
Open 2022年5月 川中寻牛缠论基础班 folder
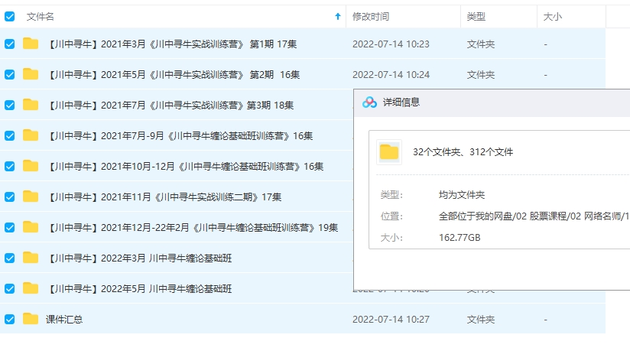click(139, 288)
